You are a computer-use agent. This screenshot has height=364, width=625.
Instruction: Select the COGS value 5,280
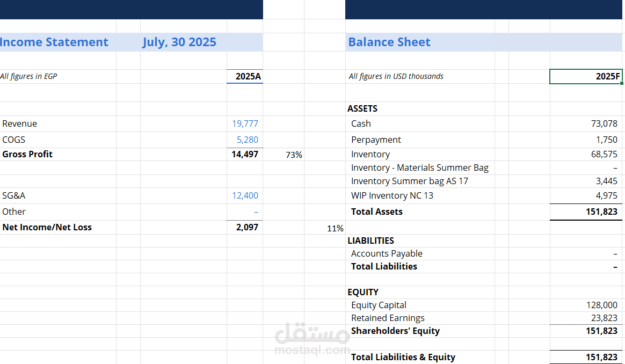click(x=245, y=140)
